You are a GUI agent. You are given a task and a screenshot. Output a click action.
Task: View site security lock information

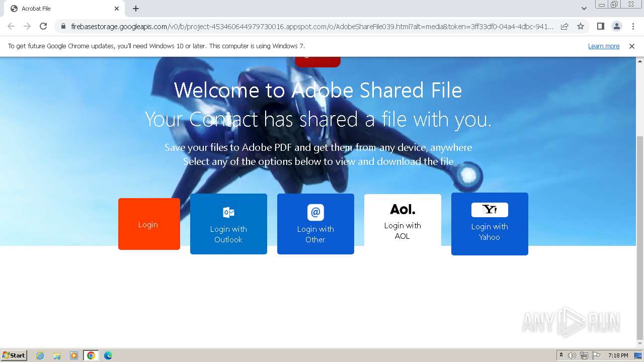click(x=63, y=26)
